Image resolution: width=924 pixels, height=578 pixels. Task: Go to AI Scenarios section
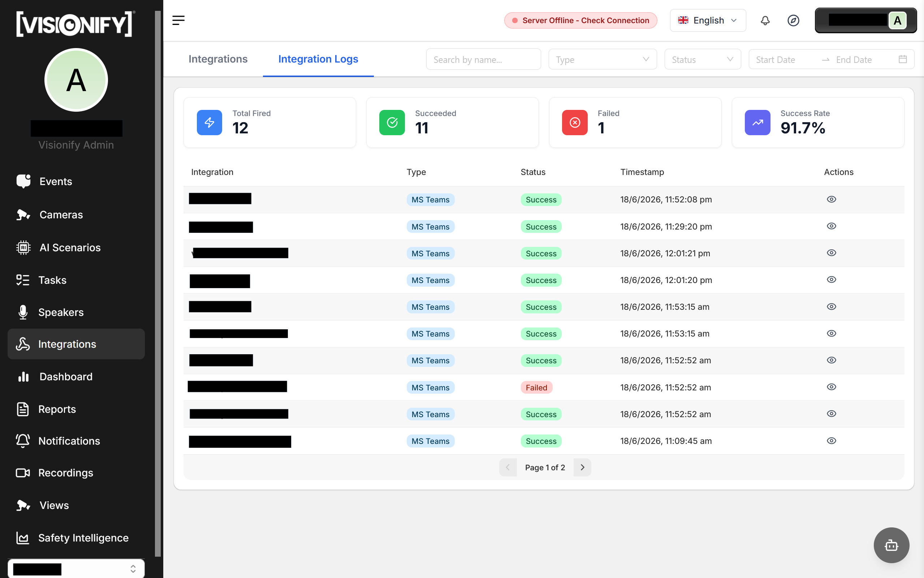[x=76, y=247]
